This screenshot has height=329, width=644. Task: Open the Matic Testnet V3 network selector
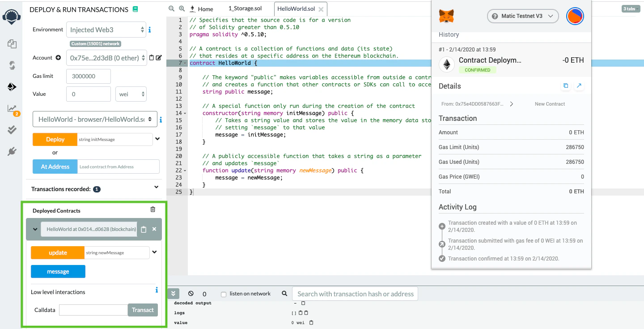click(x=523, y=16)
